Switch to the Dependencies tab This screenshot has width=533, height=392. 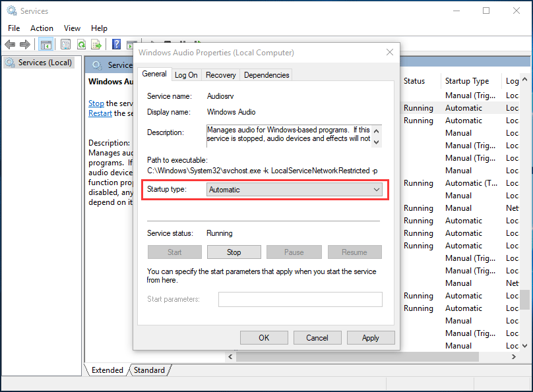(266, 75)
